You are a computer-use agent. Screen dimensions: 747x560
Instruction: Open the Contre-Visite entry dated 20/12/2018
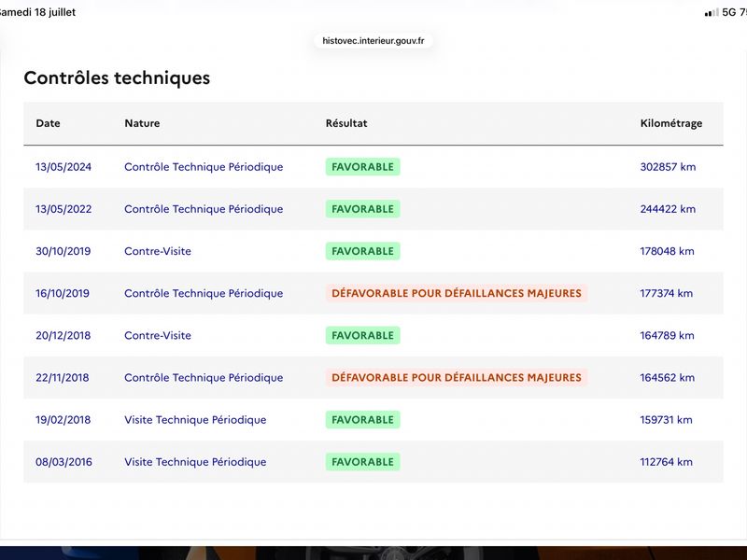pyautogui.click(x=158, y=336)
